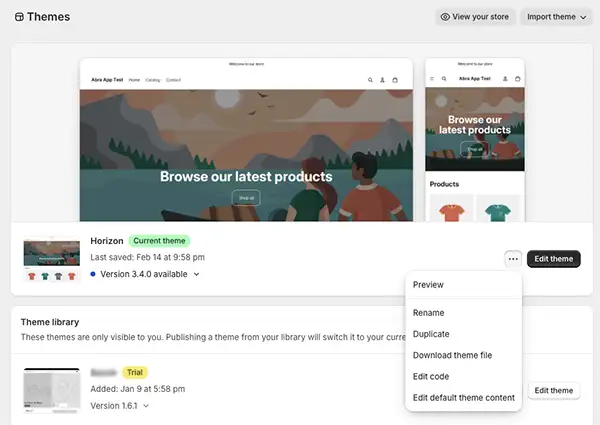
Task: Choose Download theme file
Action: (x=452, y=355)
